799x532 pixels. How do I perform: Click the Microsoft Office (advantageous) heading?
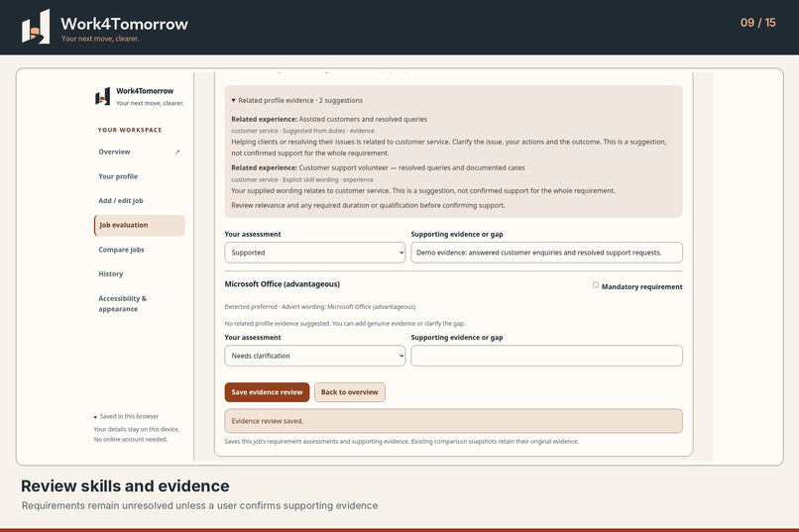point(283,284)
